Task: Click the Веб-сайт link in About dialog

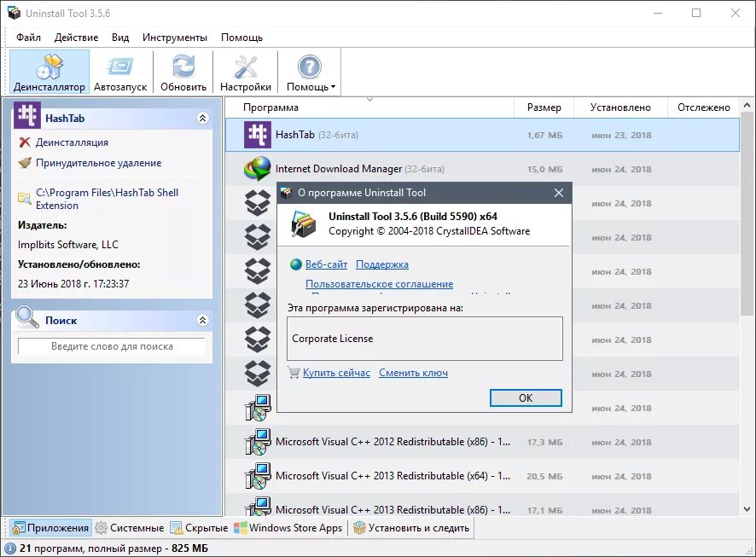Action: [327, 264]
